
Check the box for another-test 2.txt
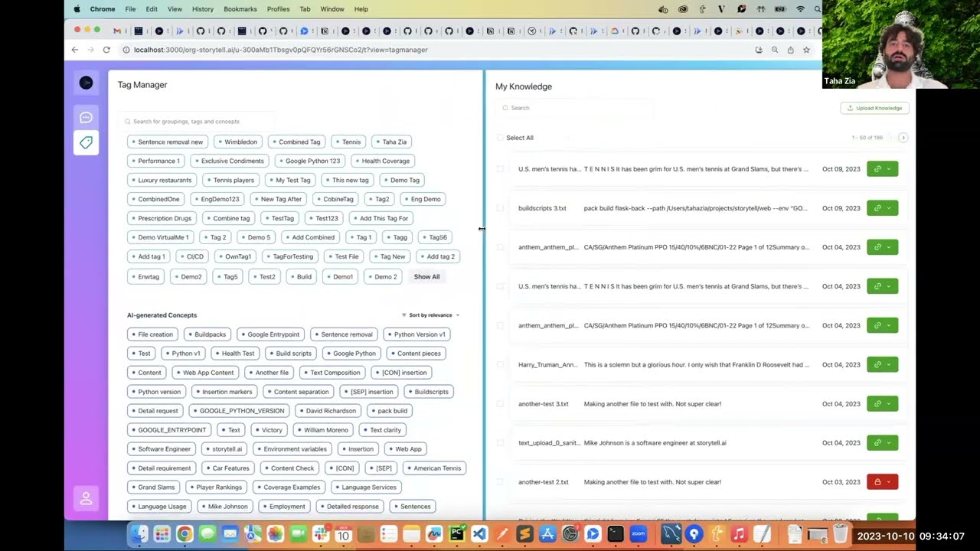click(500, 482)
